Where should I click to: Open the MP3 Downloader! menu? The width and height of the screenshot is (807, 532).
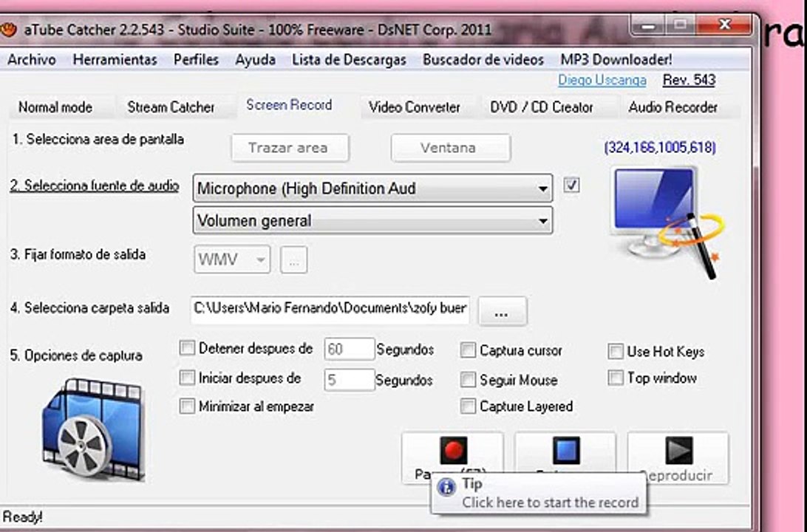click(616, 60)
